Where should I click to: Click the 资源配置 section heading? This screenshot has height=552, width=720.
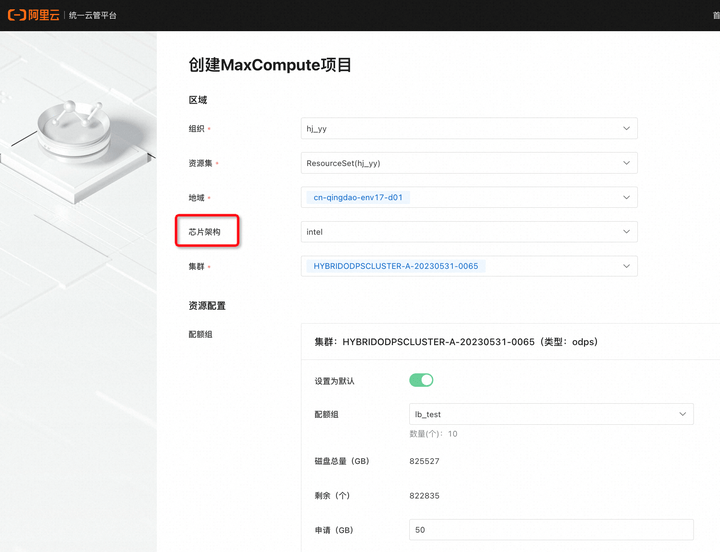click(x=207, y=306)
